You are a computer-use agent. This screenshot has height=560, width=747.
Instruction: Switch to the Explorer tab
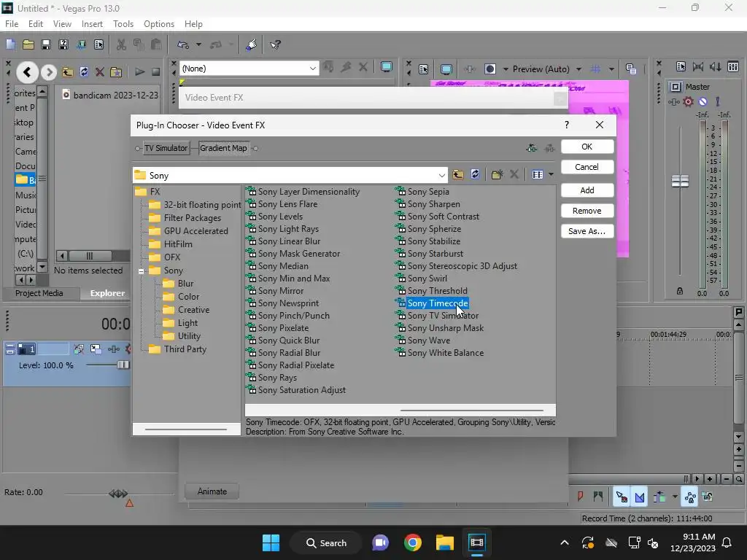[107, 293]
